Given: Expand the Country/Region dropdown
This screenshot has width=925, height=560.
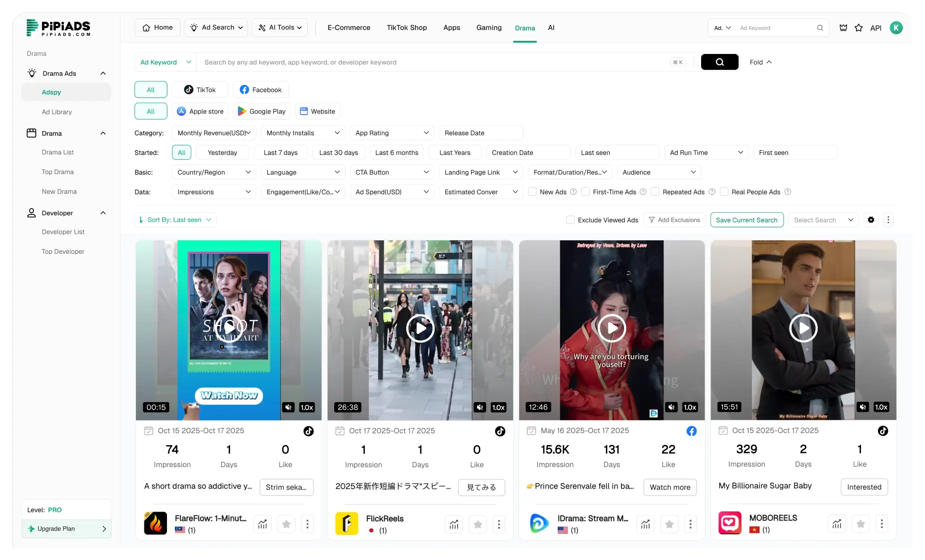Looking at the screenshot, I should click(214, 172).
